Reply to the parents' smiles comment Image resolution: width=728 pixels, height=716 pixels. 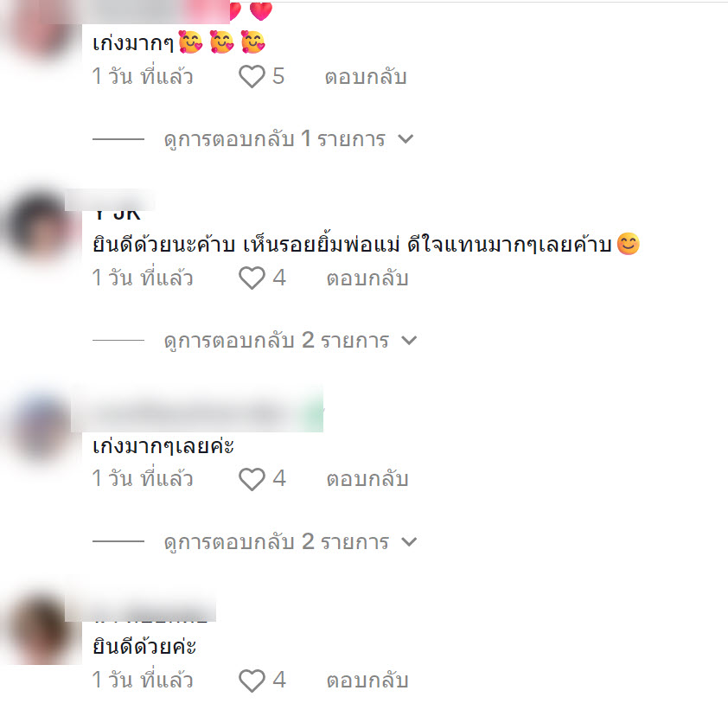[367, 278]
